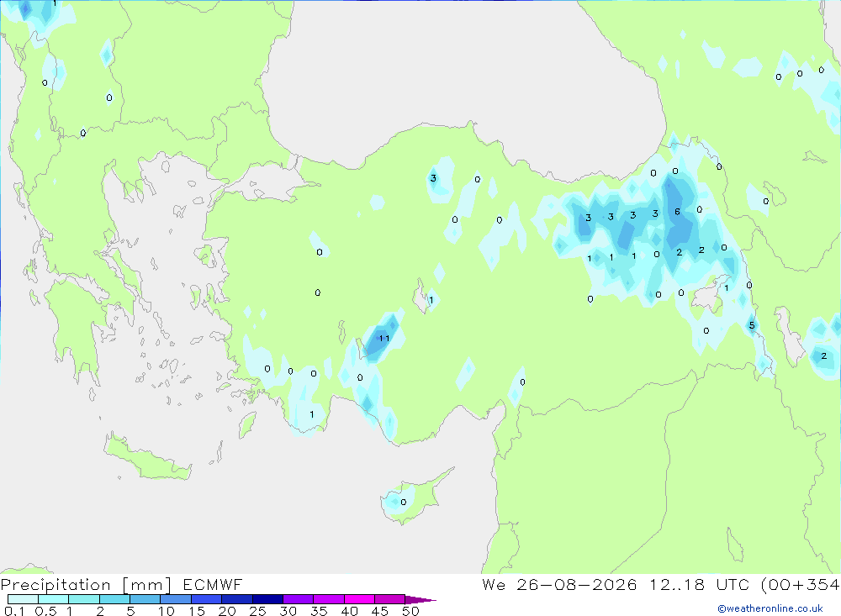
Task: Click the 0.5–1 mm legend swatch
Action: 54,599
